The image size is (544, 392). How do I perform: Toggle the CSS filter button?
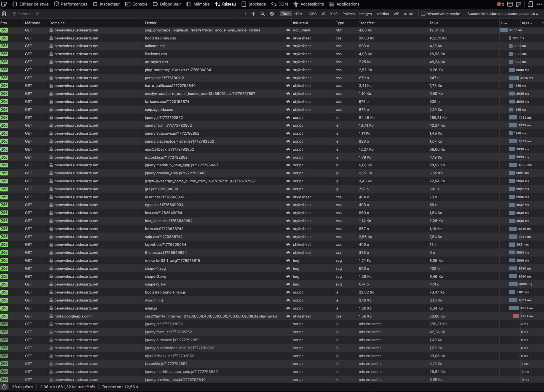coord(313,14)
